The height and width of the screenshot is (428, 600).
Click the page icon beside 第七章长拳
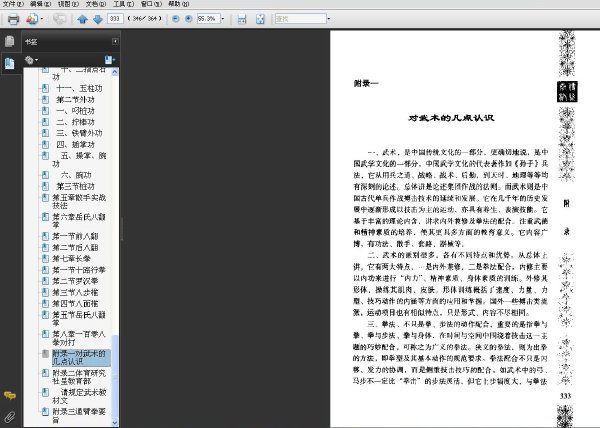tap(45, 259)
